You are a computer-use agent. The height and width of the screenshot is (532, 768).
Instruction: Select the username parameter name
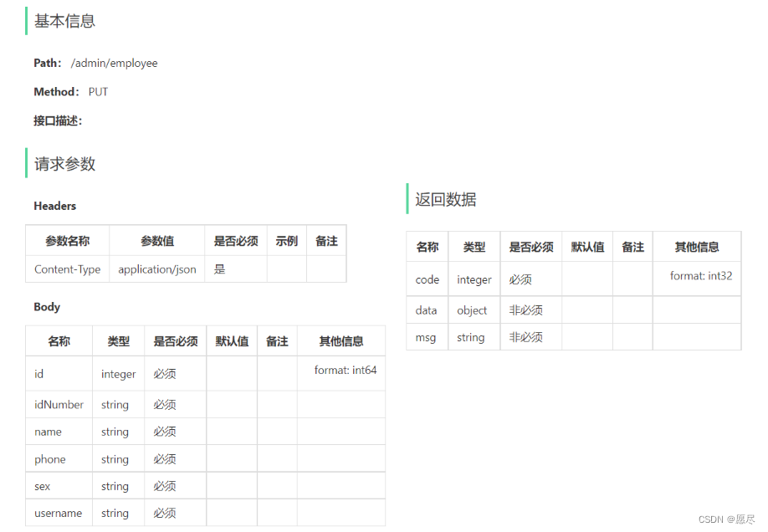[x=58, y=513]
